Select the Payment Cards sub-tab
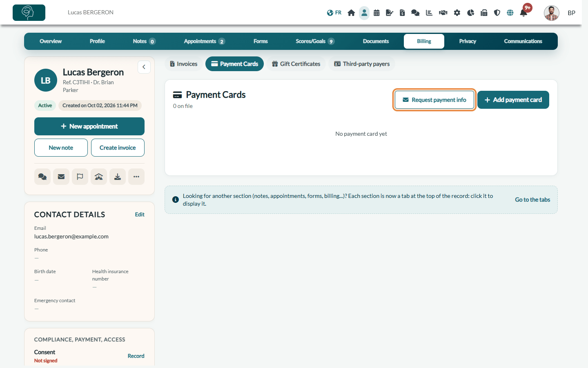This screenshot has height=368, width=588. coord(234,64)
